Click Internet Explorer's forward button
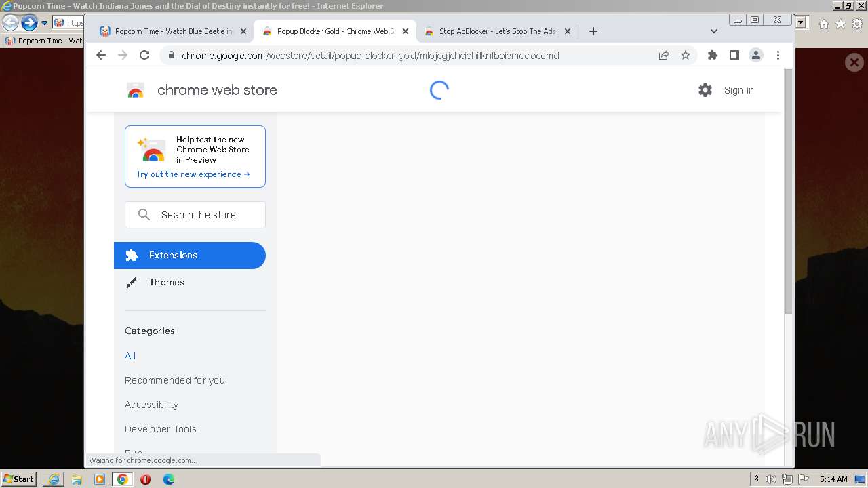This screenshot has width=868, height=488. (x=28, y=23)
